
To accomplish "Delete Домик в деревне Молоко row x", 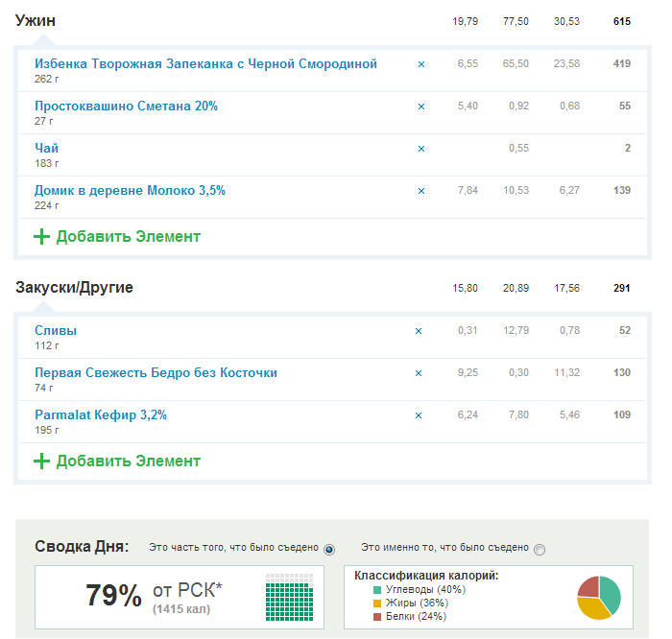I will click(421, 191).
